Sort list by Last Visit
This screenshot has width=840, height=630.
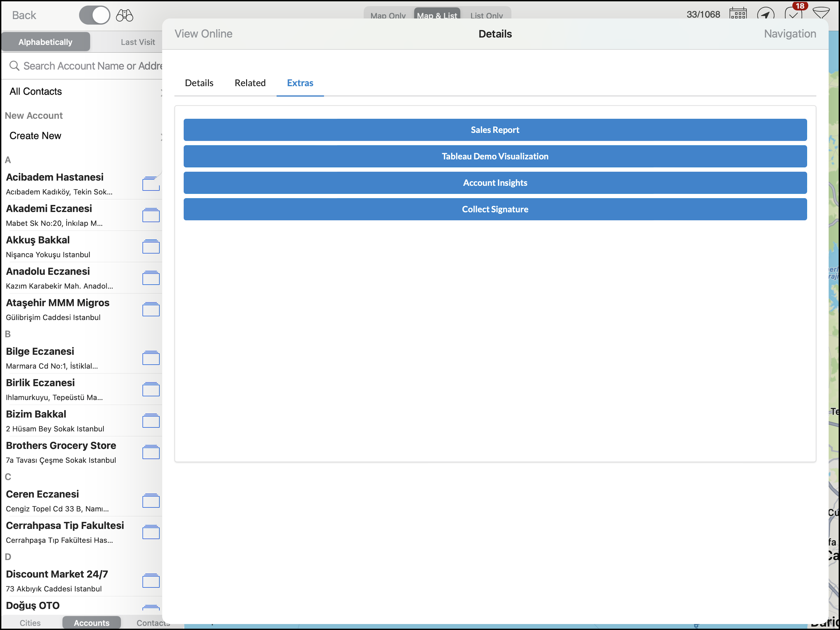pyautogui.click(x=137, y=42)
